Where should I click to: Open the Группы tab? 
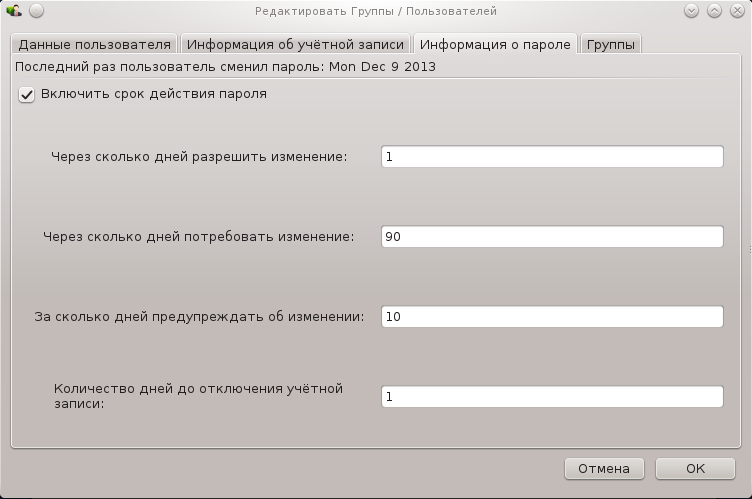[611, 44]
